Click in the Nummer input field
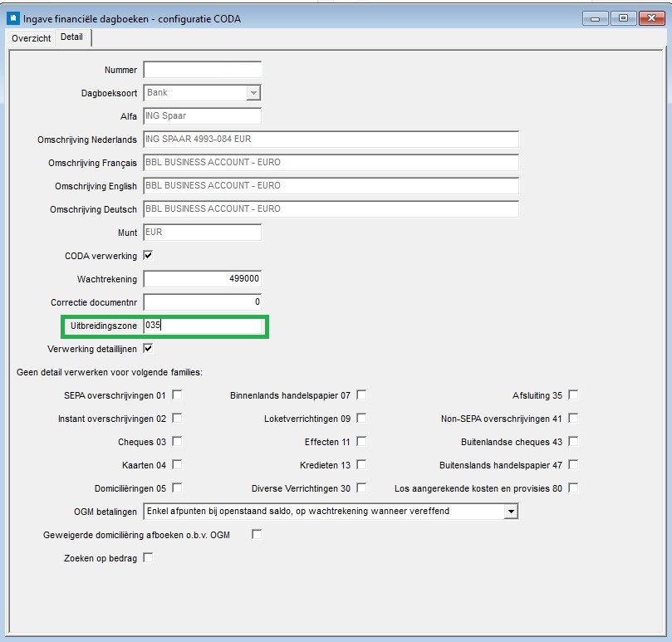The width and height of the screenshot is (672, 642). click(203, 70)
